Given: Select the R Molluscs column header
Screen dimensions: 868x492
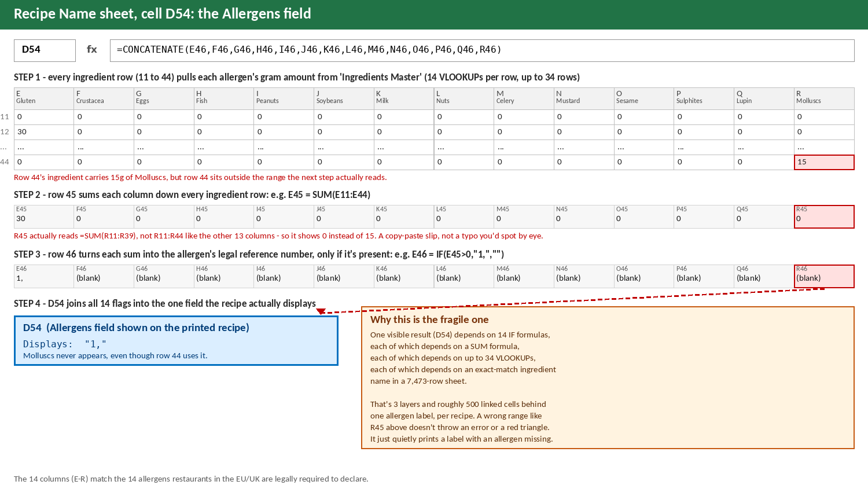Looking at the screenshot, I should coord(825,98).
